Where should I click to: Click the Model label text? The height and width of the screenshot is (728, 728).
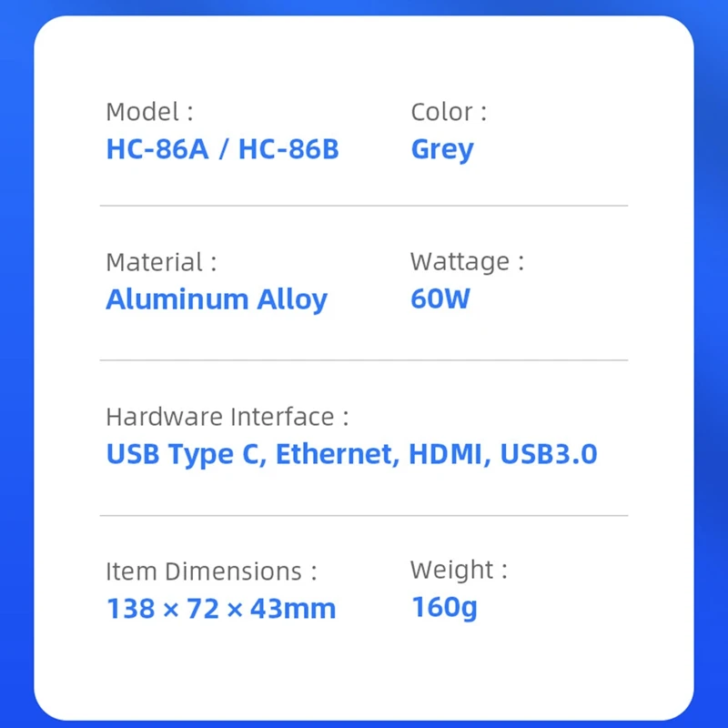tap(149, 112)
